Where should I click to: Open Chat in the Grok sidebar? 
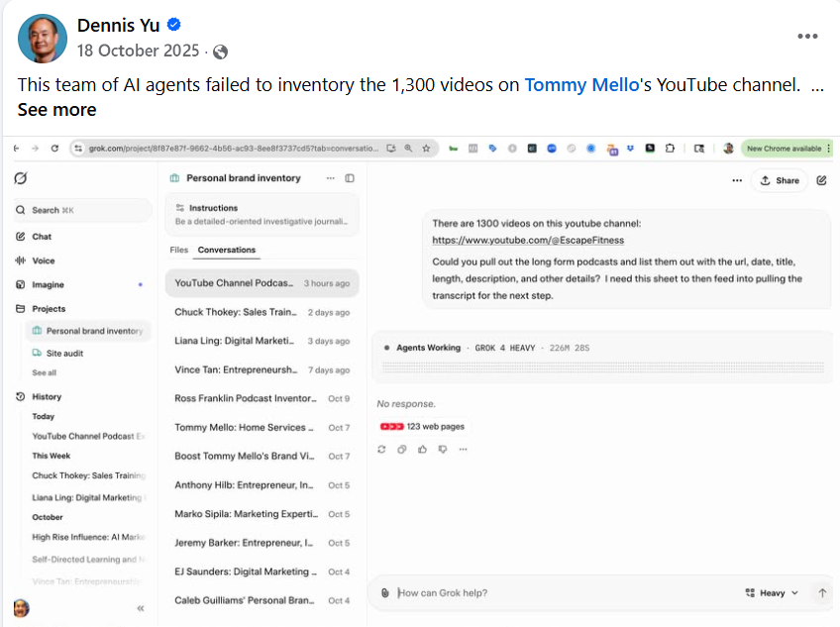(42, 237)
